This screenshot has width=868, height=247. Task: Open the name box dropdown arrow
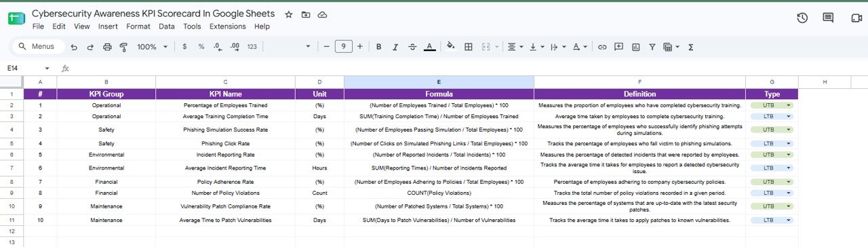click(47, 68)
